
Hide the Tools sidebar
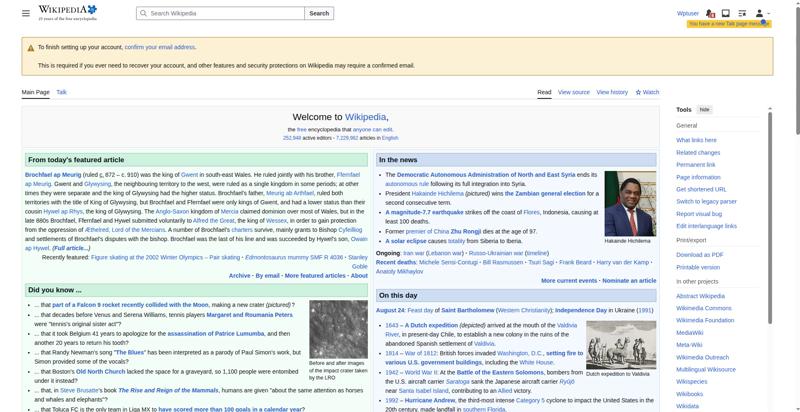tap(704, 110)
